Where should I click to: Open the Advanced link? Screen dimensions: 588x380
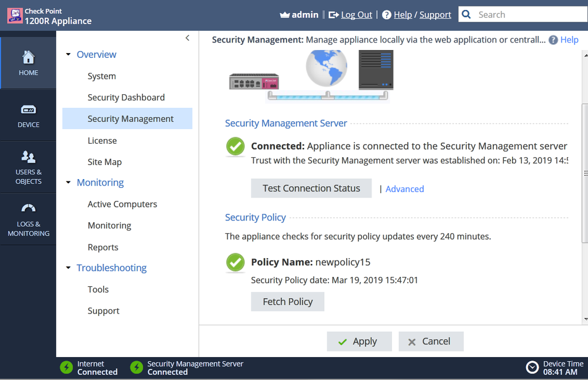[404, 189]
